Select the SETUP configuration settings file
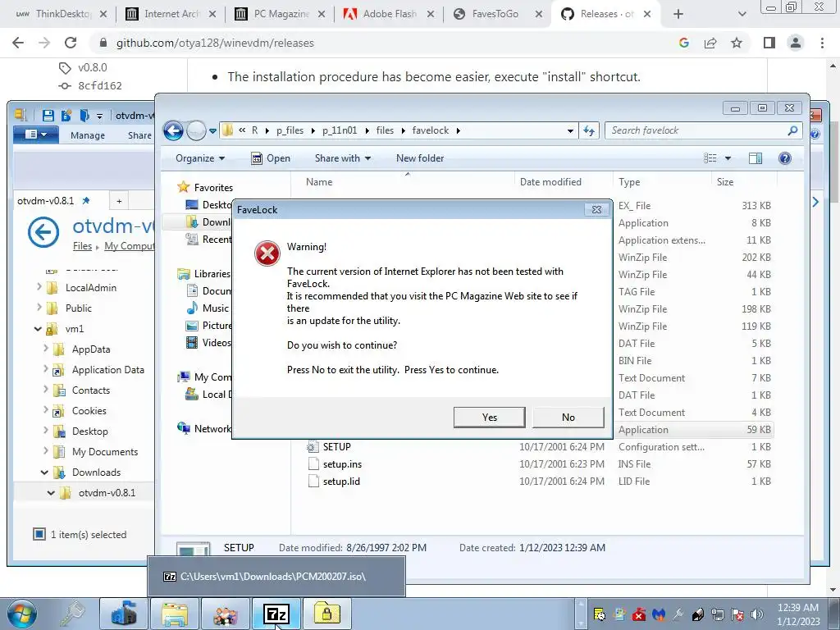This screenshot has height=630, width=840. (x=336, y=447)
